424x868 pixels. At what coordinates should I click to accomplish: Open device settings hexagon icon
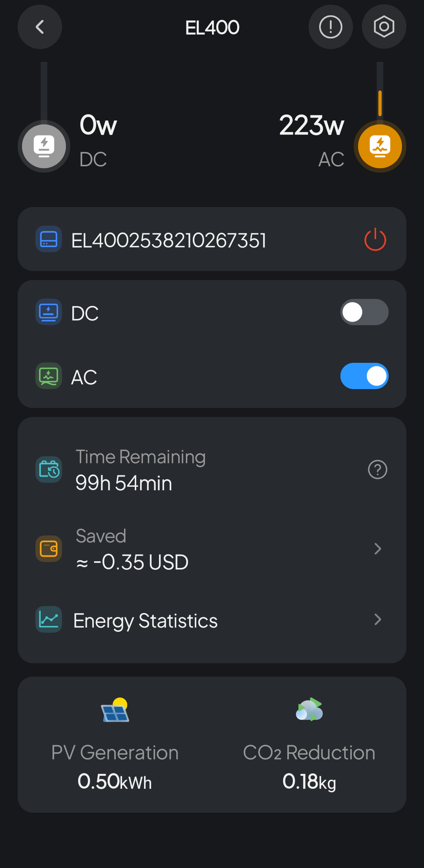[x=384, y=27]
